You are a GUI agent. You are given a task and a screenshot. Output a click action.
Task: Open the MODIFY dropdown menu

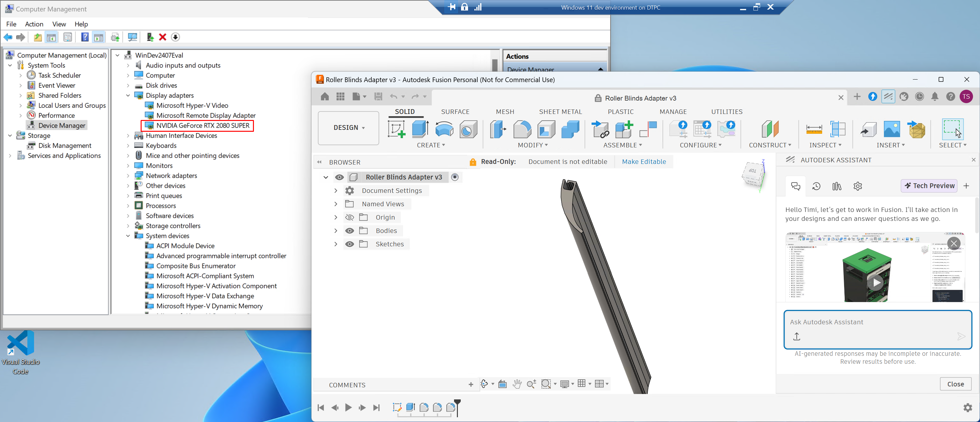click(533, 145)
